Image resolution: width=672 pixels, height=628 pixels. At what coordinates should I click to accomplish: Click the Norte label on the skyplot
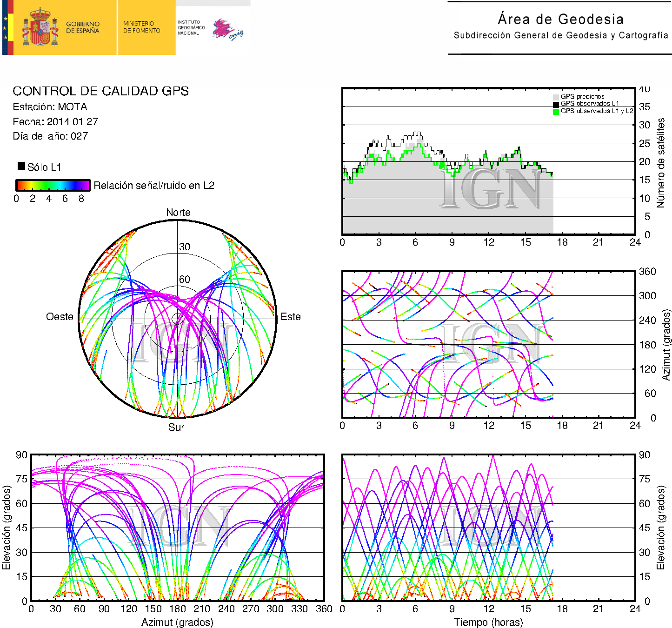[x=178, y=213]
